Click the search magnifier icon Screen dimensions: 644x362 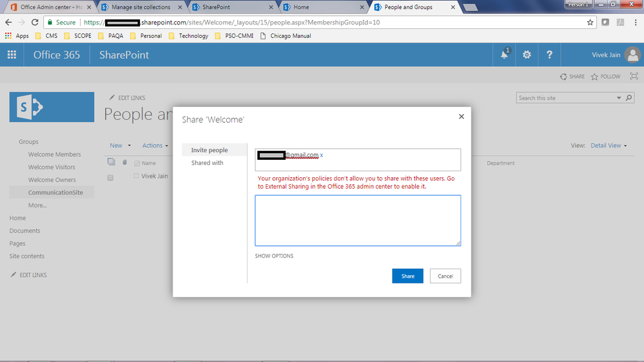point(629,98)
